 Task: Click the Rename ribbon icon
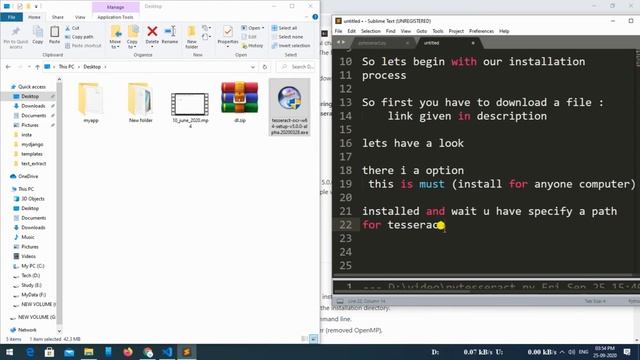[170, 35]
